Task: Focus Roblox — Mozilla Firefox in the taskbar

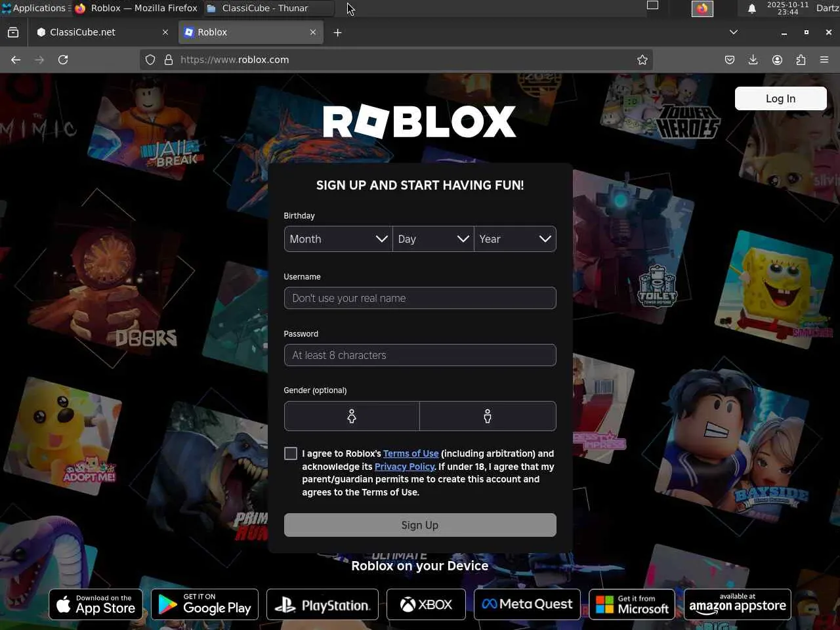Action: click(x=136, y=9)
